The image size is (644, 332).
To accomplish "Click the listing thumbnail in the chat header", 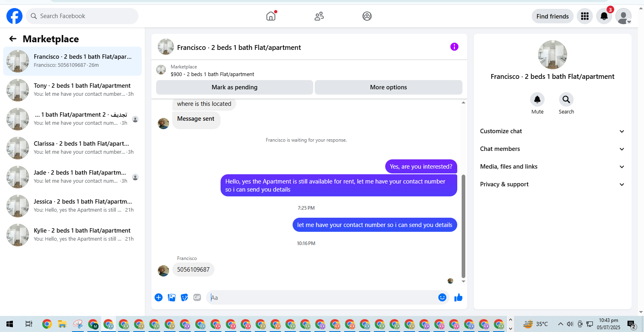I will [166, 47].
